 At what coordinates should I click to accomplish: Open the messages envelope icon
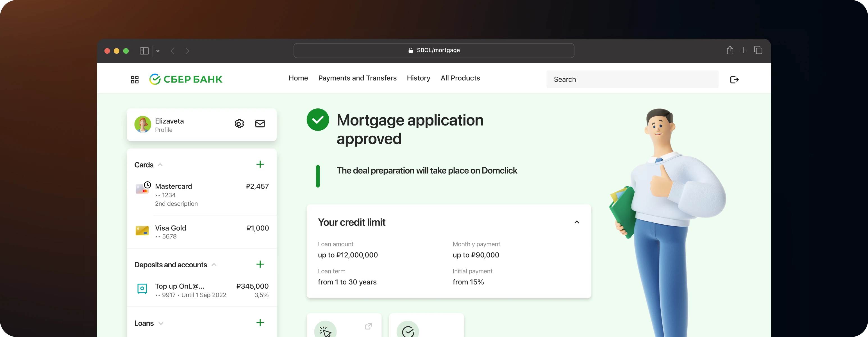click(260, 124)
